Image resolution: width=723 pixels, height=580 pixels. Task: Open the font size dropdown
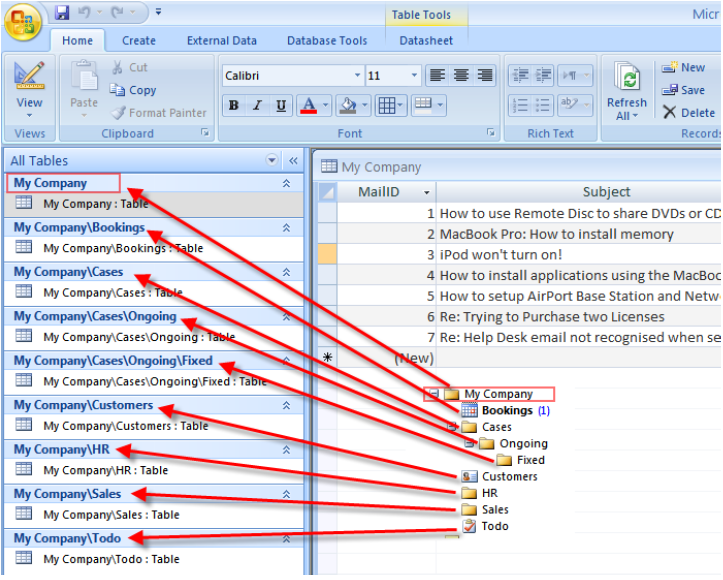coord(414,76)
